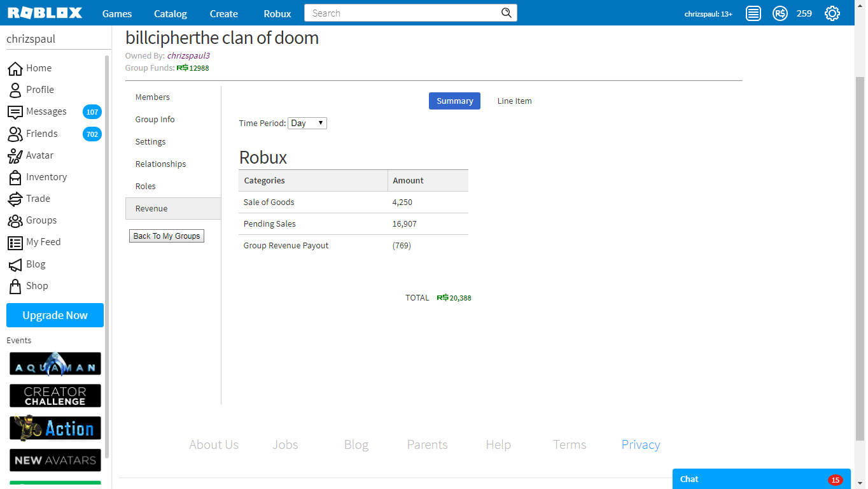Screen dimensions: 868x489
Task: Open Games in top navigation
Action: pos(117,13)
